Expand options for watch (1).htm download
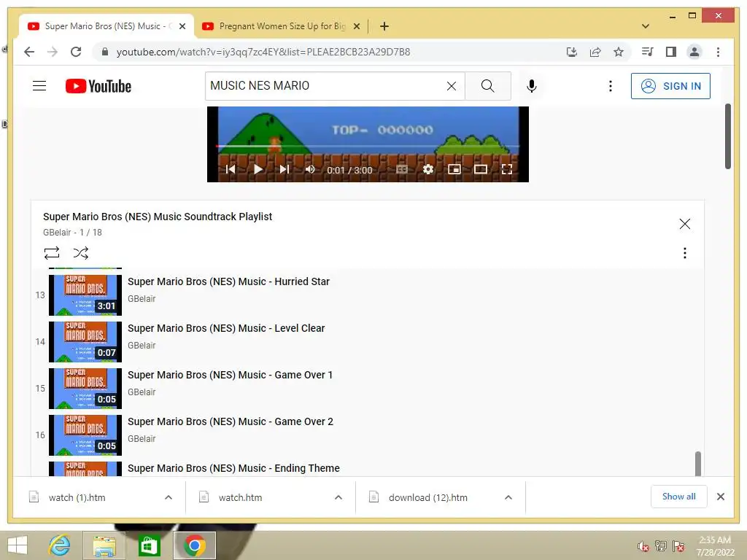Viewport: 747px width, 560px height. [x=169, y=497]
